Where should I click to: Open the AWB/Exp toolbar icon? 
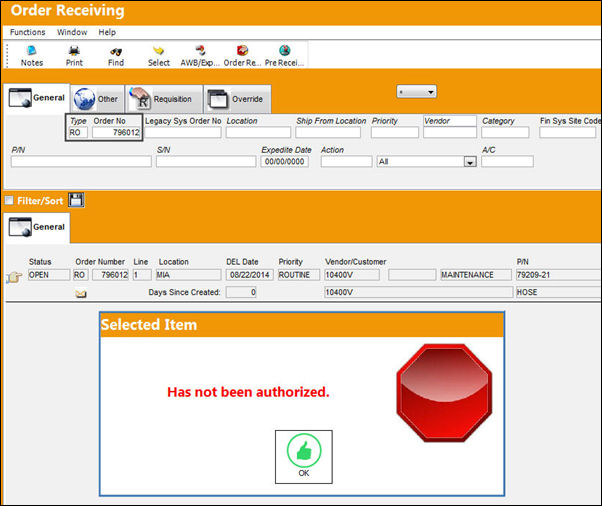pyautogui.click(x=200, y=56)
